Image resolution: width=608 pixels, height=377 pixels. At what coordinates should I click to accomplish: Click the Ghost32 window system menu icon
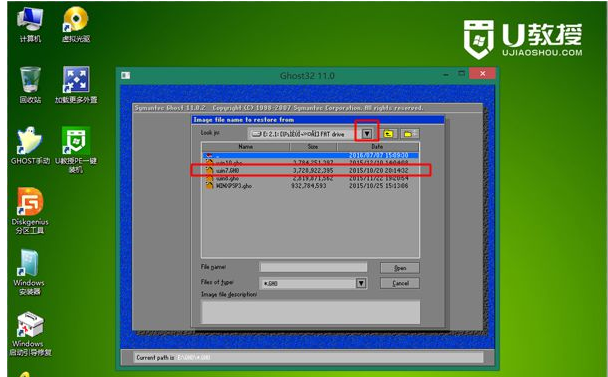point(126,75)
